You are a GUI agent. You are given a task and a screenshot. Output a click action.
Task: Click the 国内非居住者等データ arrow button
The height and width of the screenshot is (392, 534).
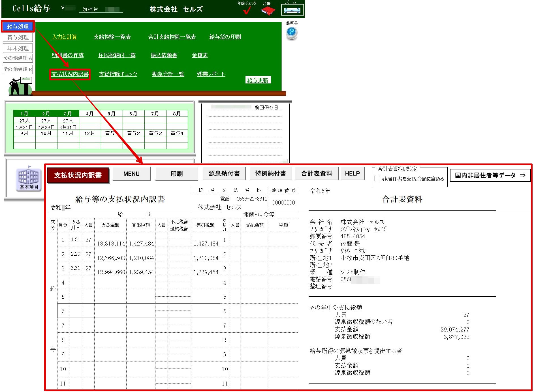tap(490, 175)
